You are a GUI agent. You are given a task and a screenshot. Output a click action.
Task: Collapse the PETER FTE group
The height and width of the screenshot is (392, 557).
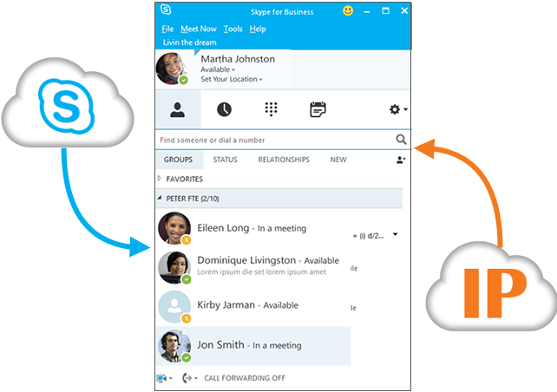click(x=160, y=199)
